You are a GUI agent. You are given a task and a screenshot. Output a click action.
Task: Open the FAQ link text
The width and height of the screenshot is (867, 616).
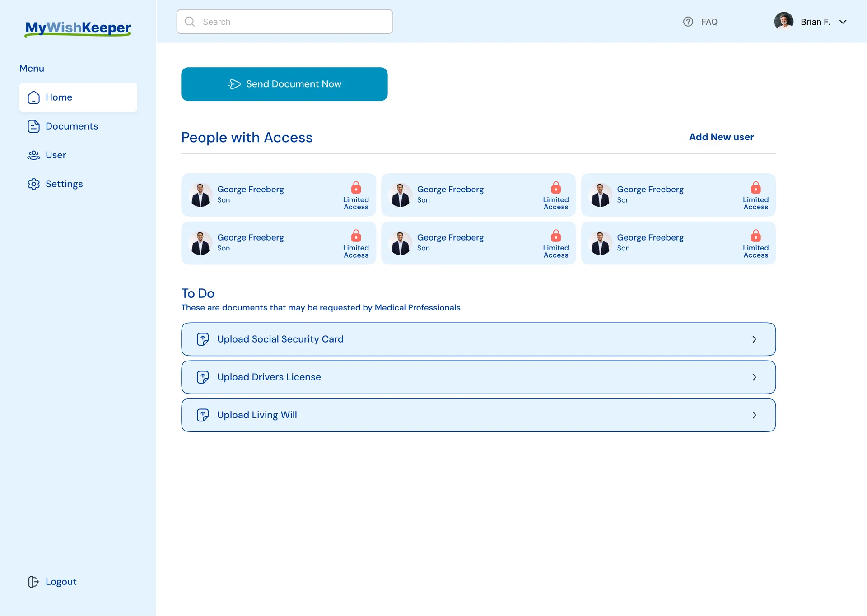click(709, 22)
